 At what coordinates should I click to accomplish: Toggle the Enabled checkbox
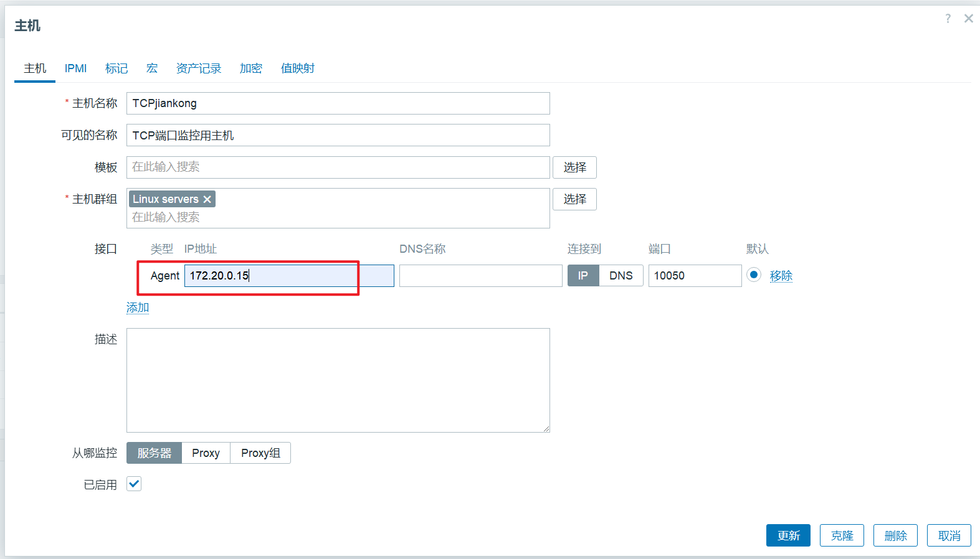coord(134,484)
